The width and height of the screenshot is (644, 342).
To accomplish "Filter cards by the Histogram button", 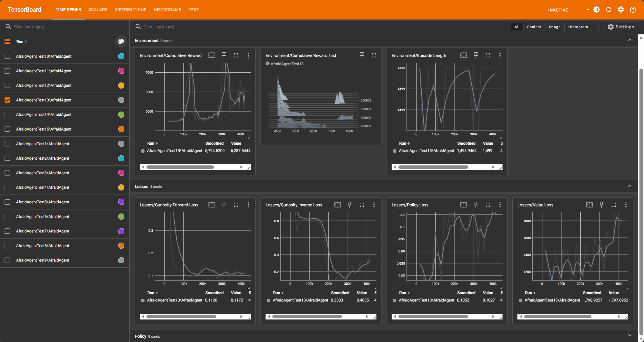I will pyautogui.click(x=578, y=27).
